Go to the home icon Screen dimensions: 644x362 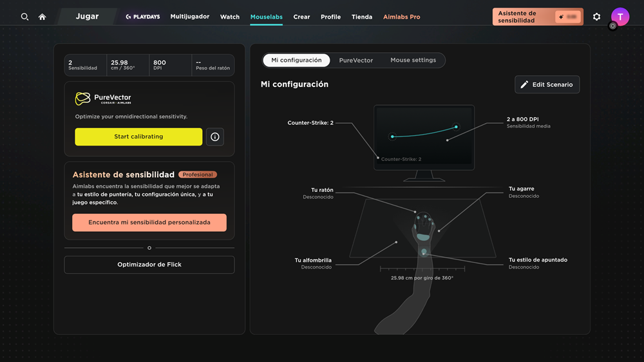point(42,17)
